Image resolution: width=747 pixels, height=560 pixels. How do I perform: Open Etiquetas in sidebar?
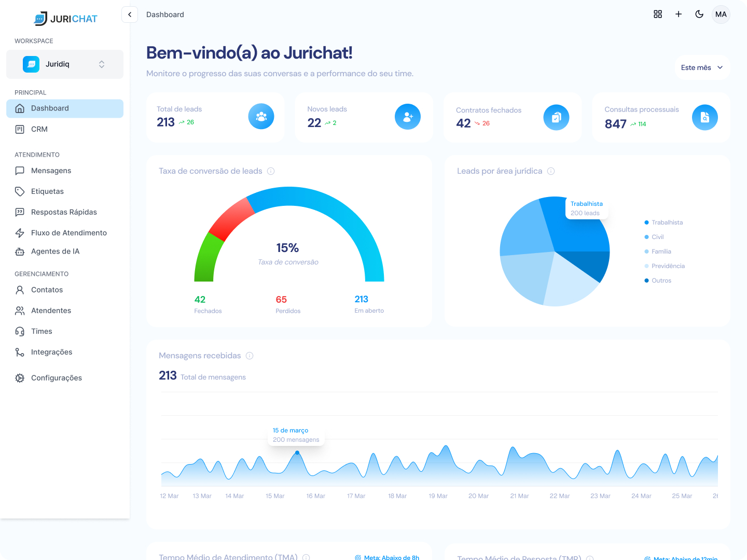65,191
